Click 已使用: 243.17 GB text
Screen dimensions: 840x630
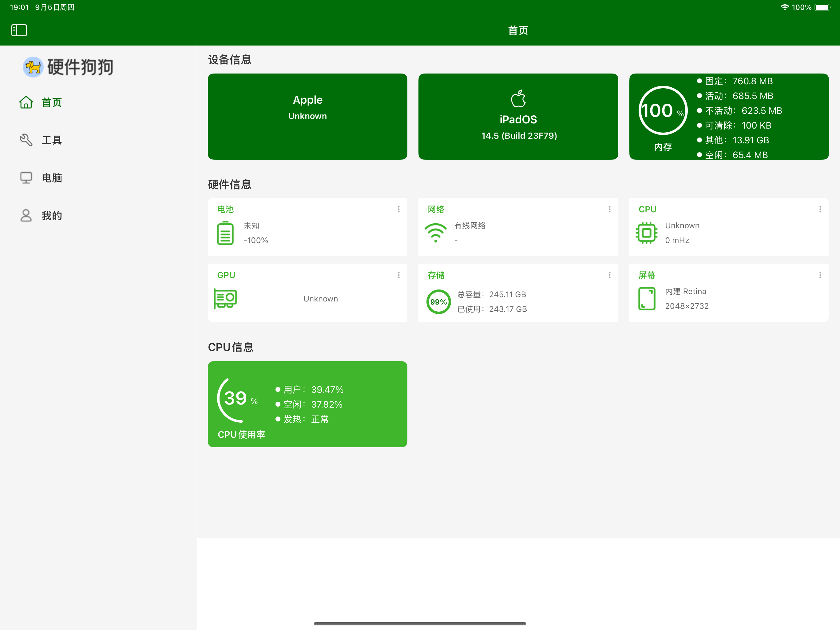coord(492,309)
